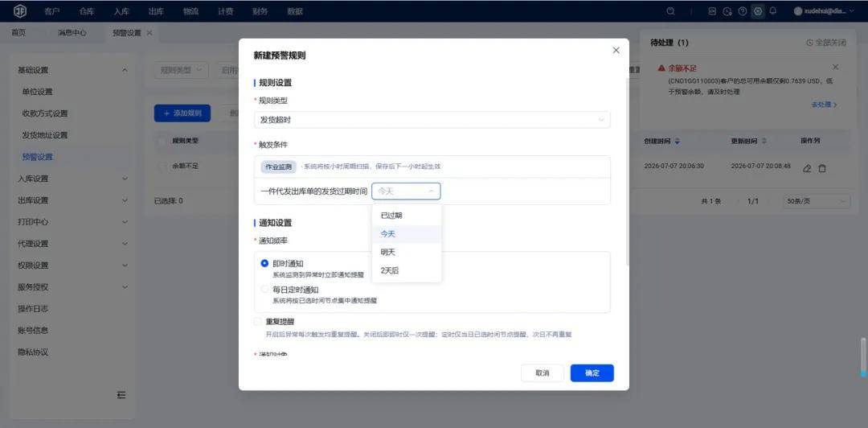
Task: Open the 数据 top menu
Action: coord(295,11)
